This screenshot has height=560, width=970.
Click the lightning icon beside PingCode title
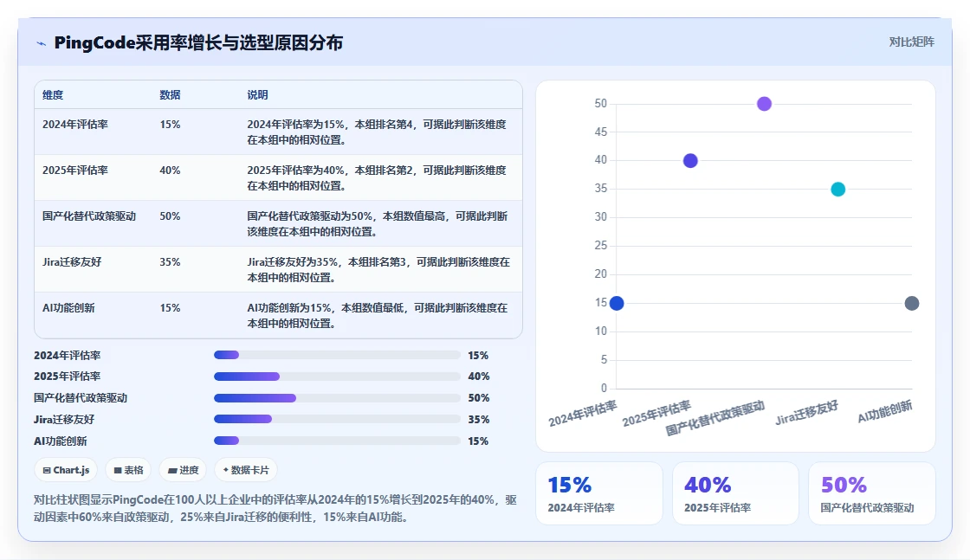[42, 43]
